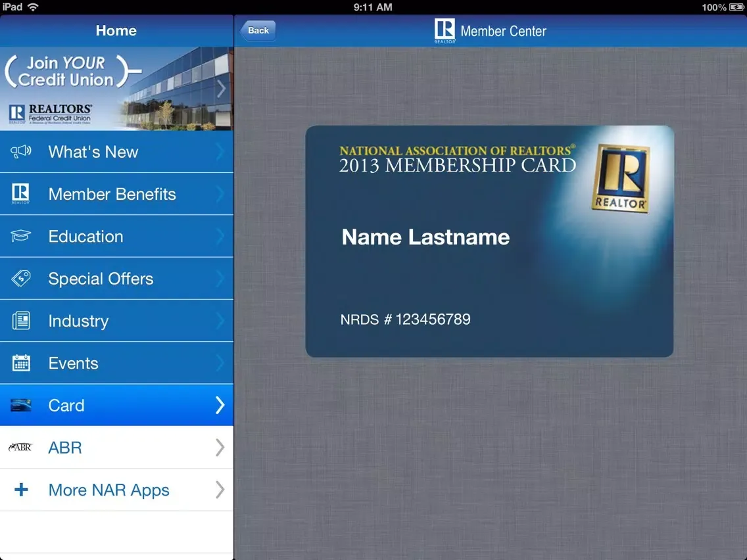Screen dimensions: 747x560
Task: Tap the Member Center title text
Action: (x=503, y=32)
